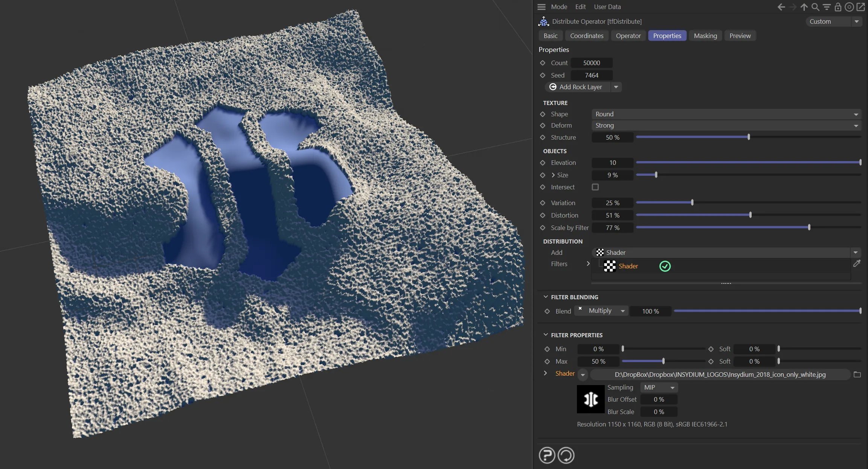Viewport: 868px width, 469px height.
Task: Enable the Intersect checkbox
Action: pos(595,187)
